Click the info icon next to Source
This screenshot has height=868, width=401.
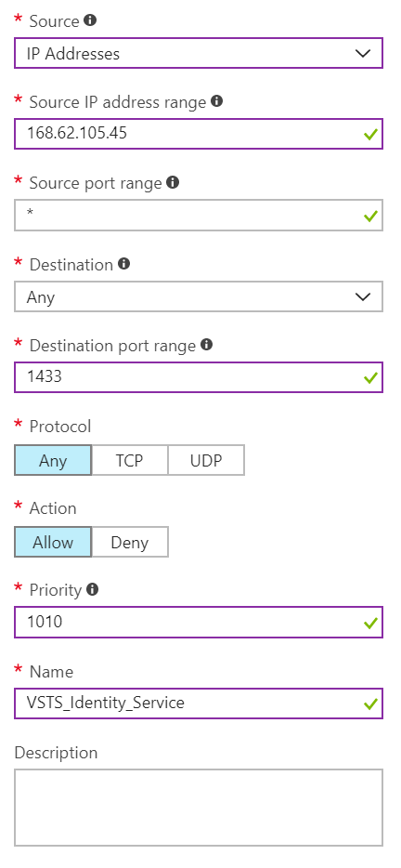90,20
